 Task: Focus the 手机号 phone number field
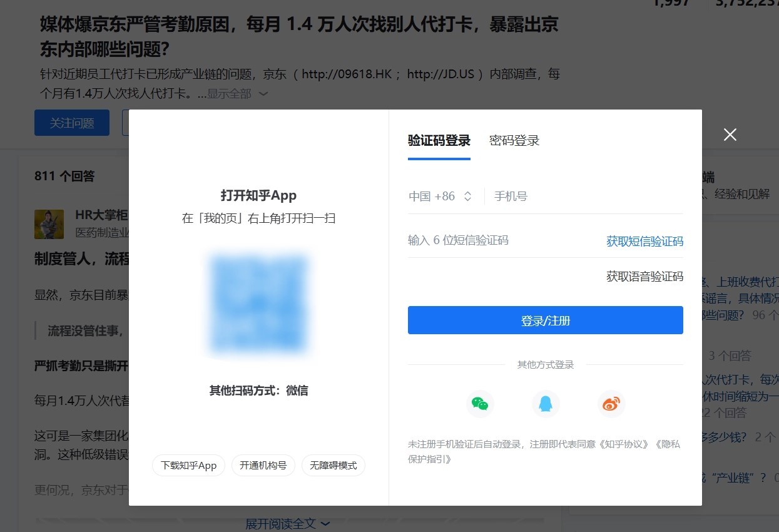pyautogui.click(x=588, y=197)
